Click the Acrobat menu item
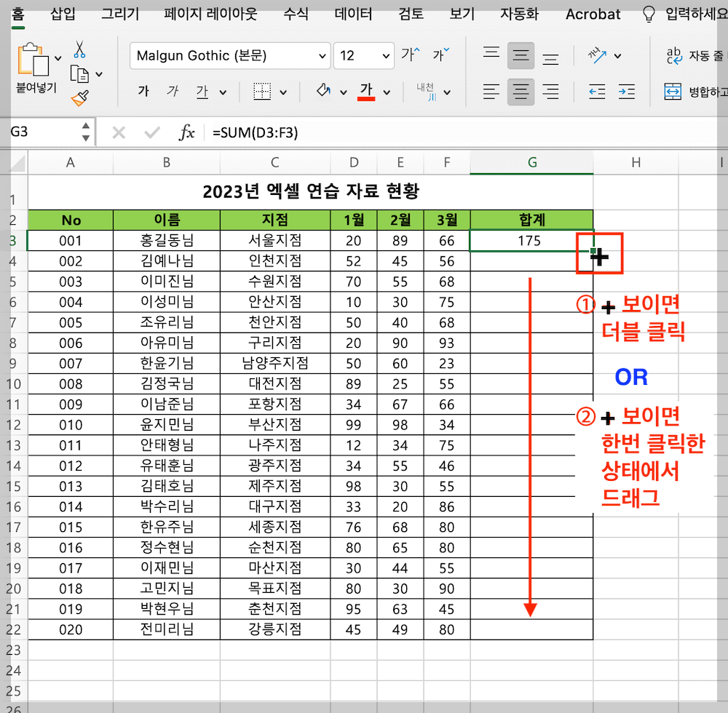This screenshot has height=713, width=728. [592, 14]
